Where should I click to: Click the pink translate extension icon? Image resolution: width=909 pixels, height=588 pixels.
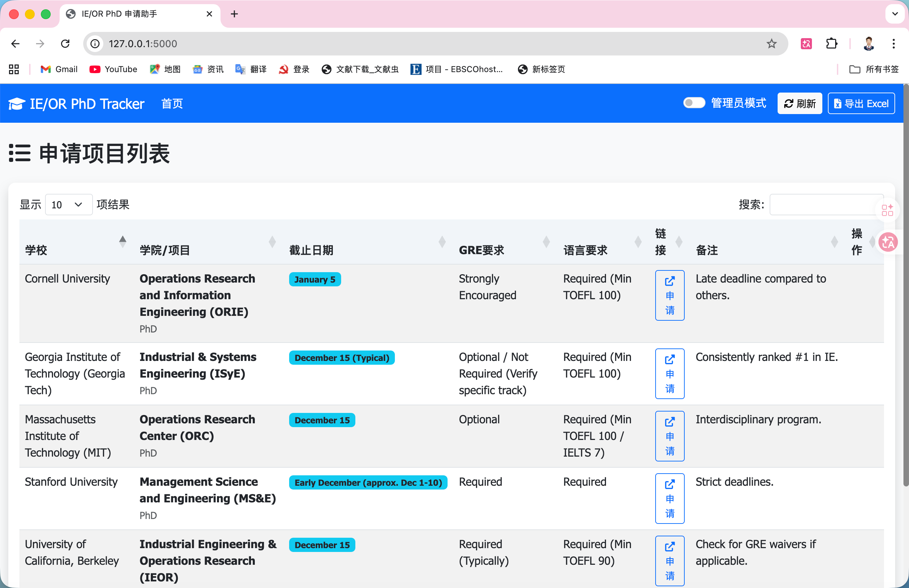point(806,44)
